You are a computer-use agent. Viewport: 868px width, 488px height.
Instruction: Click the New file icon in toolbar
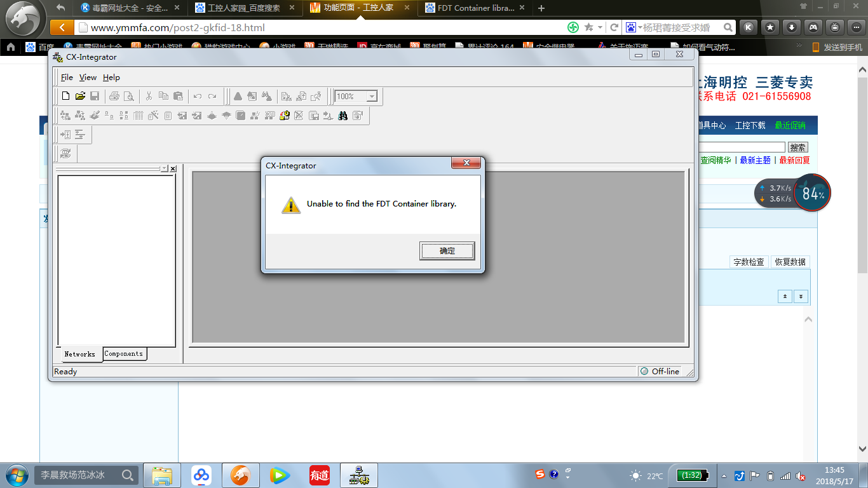[65, 97]
